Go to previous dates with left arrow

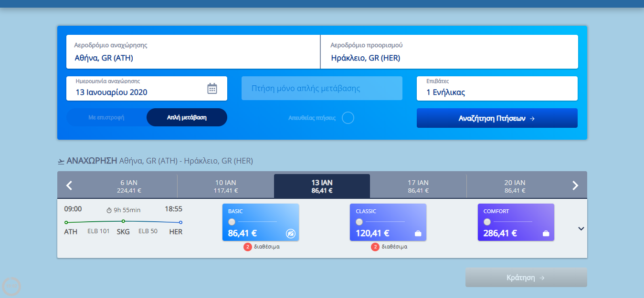coord(69,185)
